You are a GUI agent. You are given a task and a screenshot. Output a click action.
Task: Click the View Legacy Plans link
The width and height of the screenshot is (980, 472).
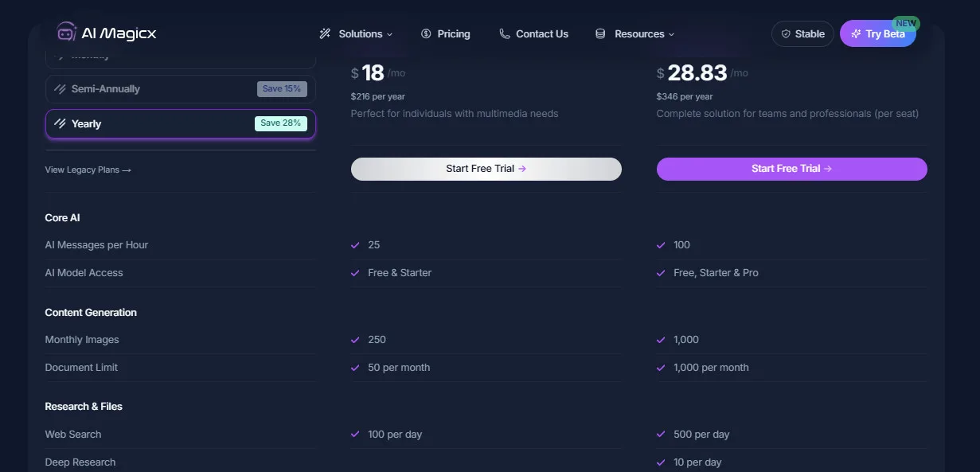point(88,169)
